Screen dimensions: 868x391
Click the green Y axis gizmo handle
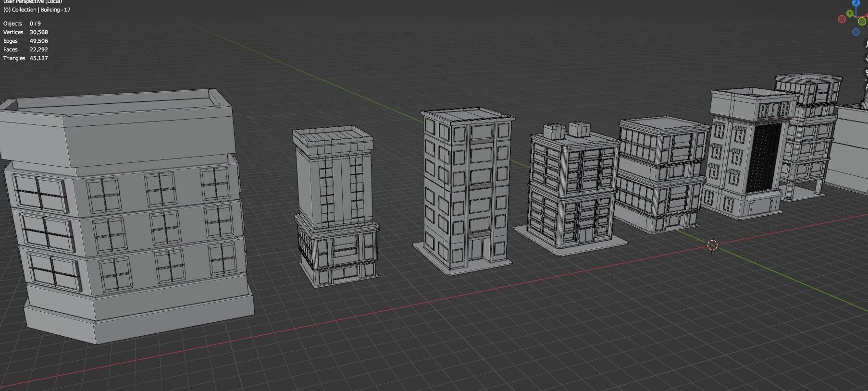pos(850,13)
